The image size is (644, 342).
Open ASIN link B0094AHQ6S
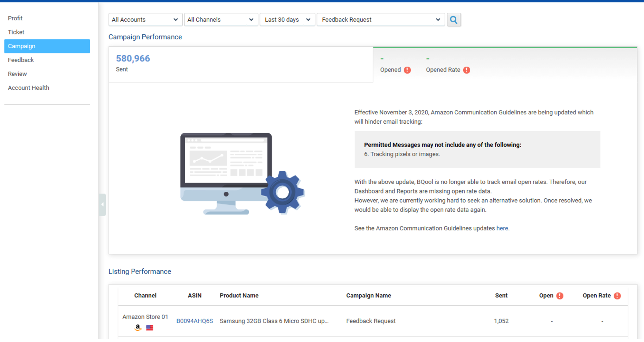pyautogui.click(x=195, y=321)
